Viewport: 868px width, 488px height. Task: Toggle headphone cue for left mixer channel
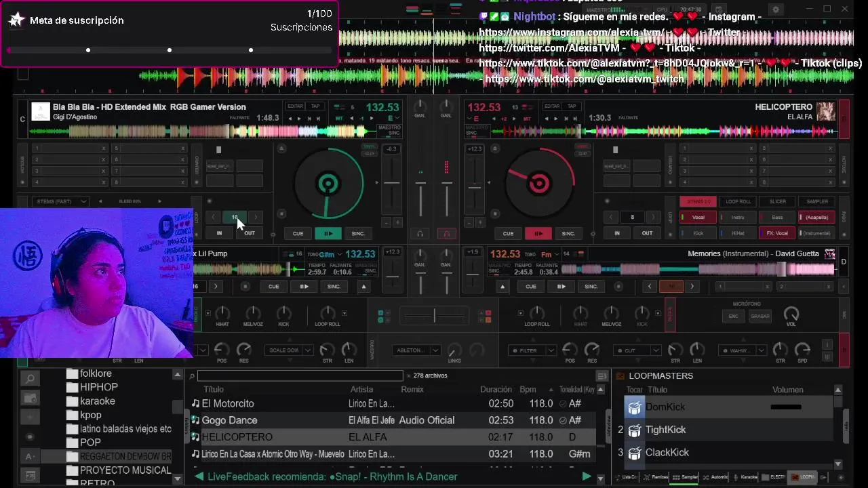pyautogui.click(x=420, y=234)
